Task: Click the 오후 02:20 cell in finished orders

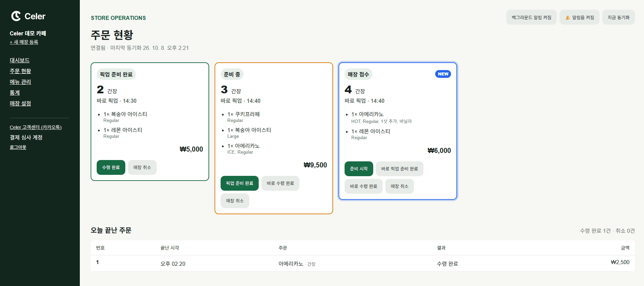Action: [x=173, y=264]
